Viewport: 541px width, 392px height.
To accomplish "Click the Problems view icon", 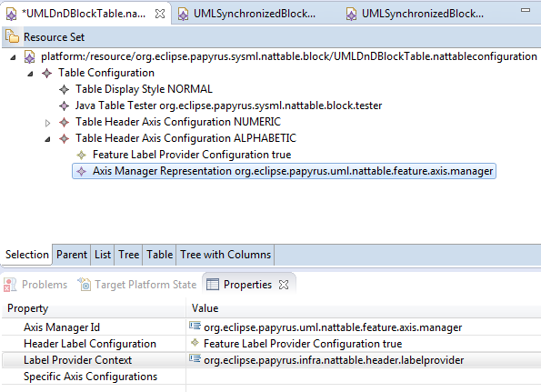I will coord(10,285).
